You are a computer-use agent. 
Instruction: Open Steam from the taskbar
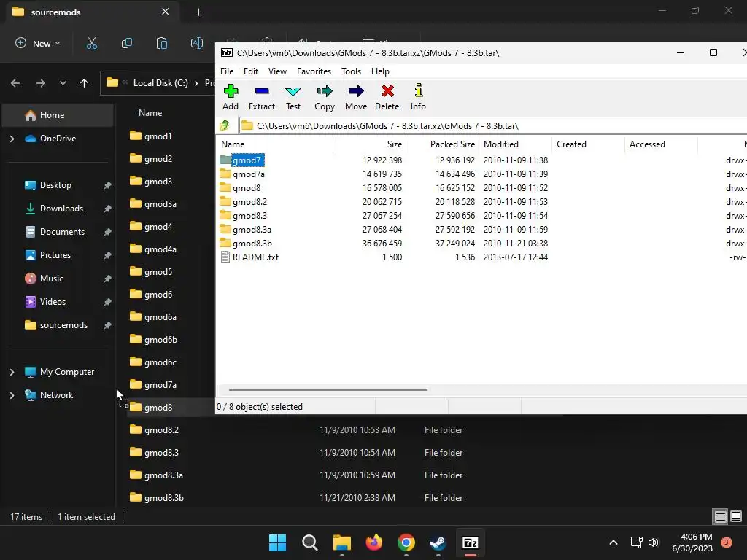pos(438,542)
